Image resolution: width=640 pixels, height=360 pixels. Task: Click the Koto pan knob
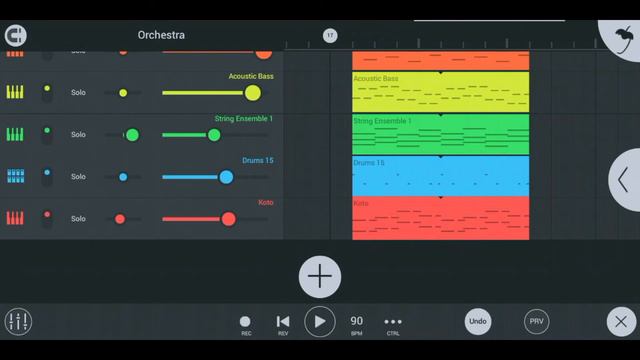click(x=120, y=219)
